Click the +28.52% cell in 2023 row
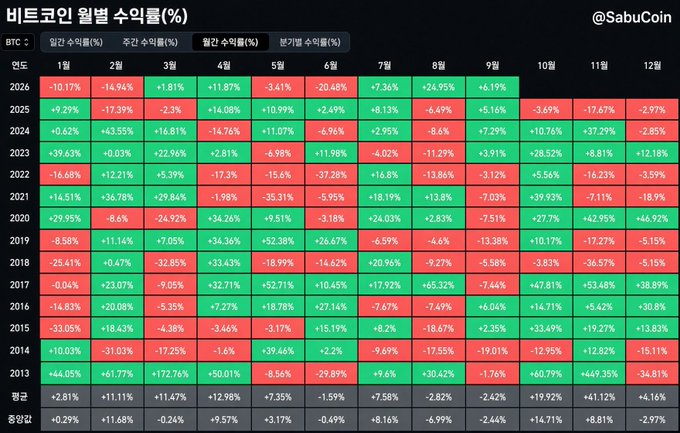This screenshot has height=433, width=680. pos(546,153)
